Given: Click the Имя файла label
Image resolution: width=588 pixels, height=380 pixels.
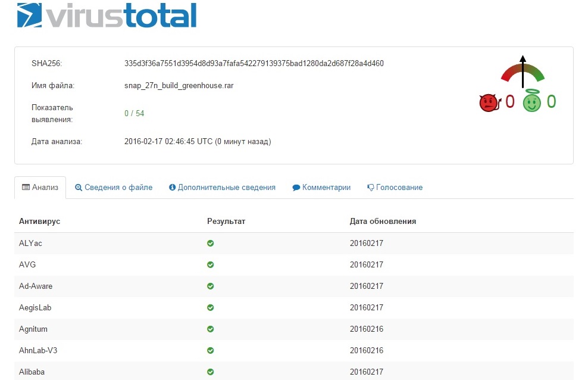Looking at the screenshot, I should point(53,86).
